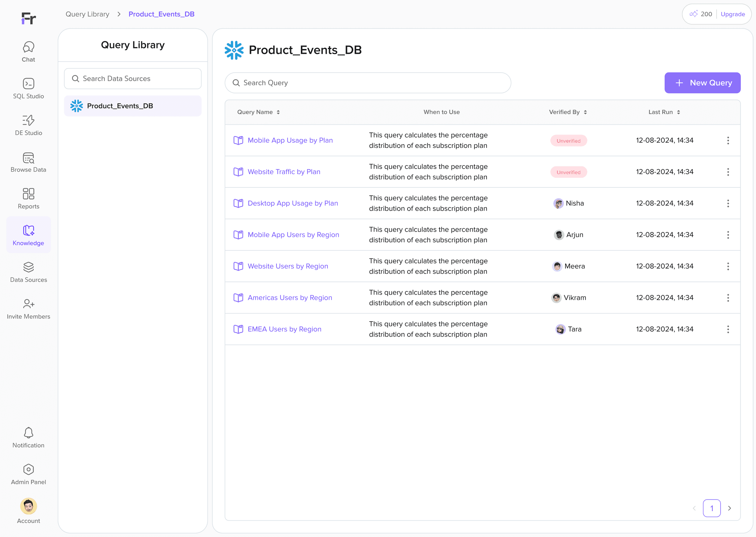756x537 pixels.
Task: Open Mobile App Users by Region query
Action: pyautogui.click(x=293, y=235)
